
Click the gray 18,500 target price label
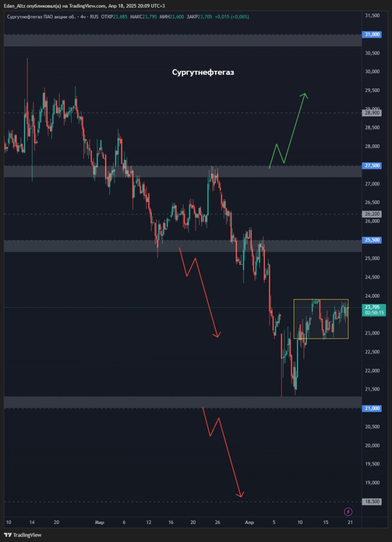pos(372,502)
